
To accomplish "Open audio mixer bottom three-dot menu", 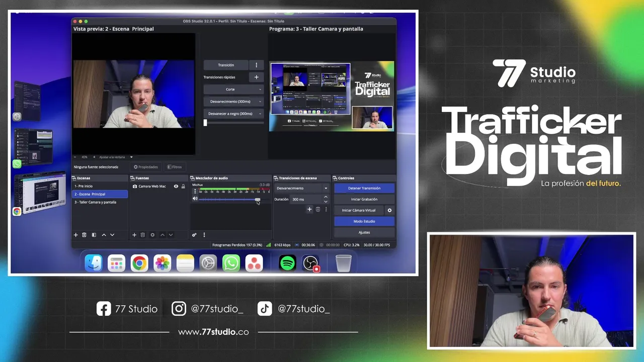I will (204, 235).
